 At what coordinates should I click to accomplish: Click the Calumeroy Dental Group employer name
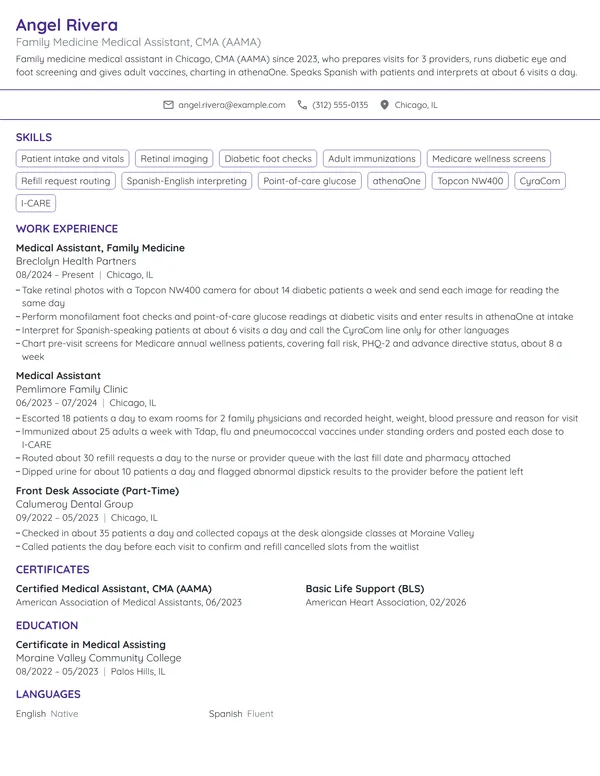point(74,504)
